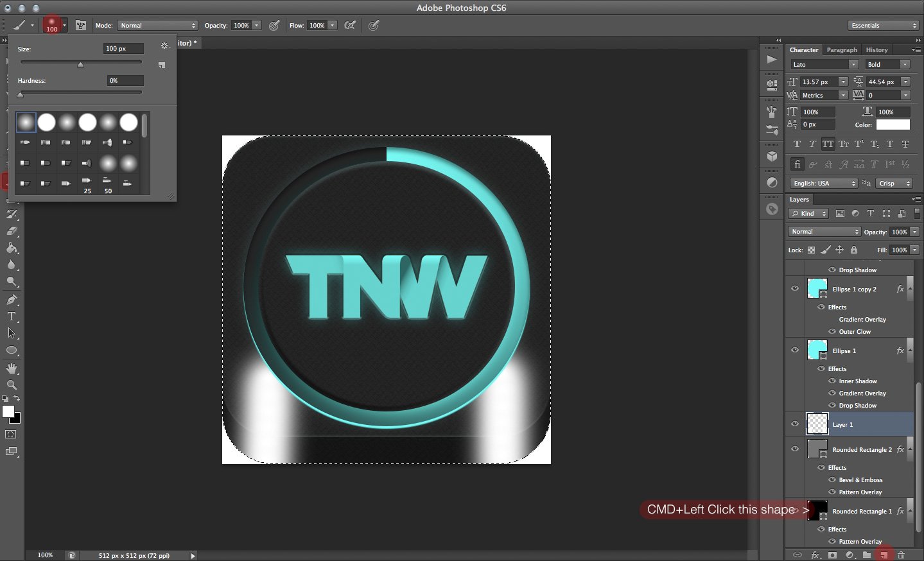Viewport: 924px width, 561px height.
Task: Toggle tablet pressure control for size
Action: click(374, 26)
